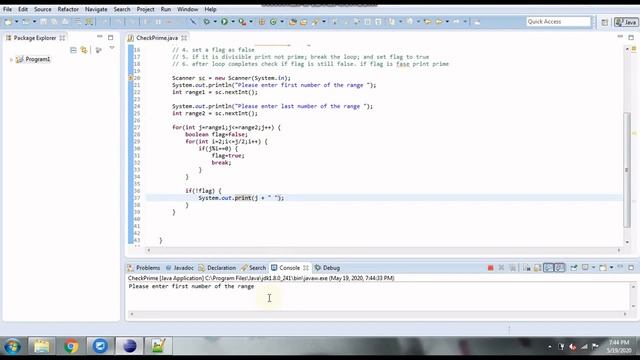Open dropdown arrow next to Run button

point(233,22)
